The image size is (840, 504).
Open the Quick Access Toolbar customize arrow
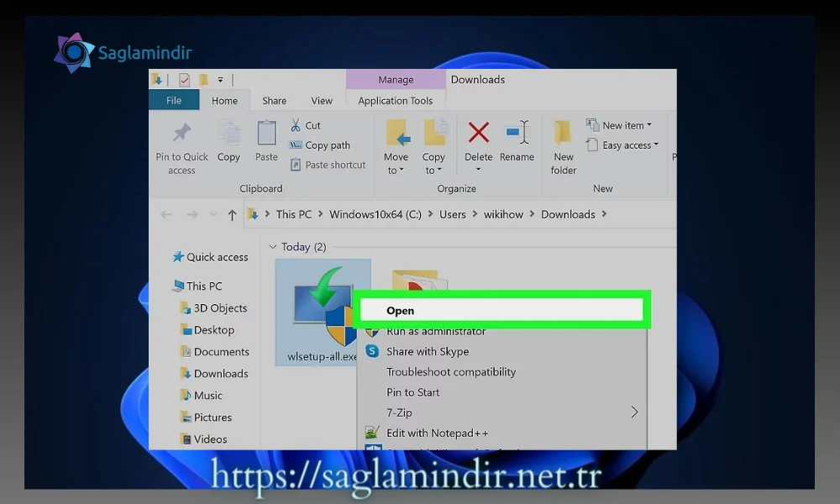(x=220, y=80)
